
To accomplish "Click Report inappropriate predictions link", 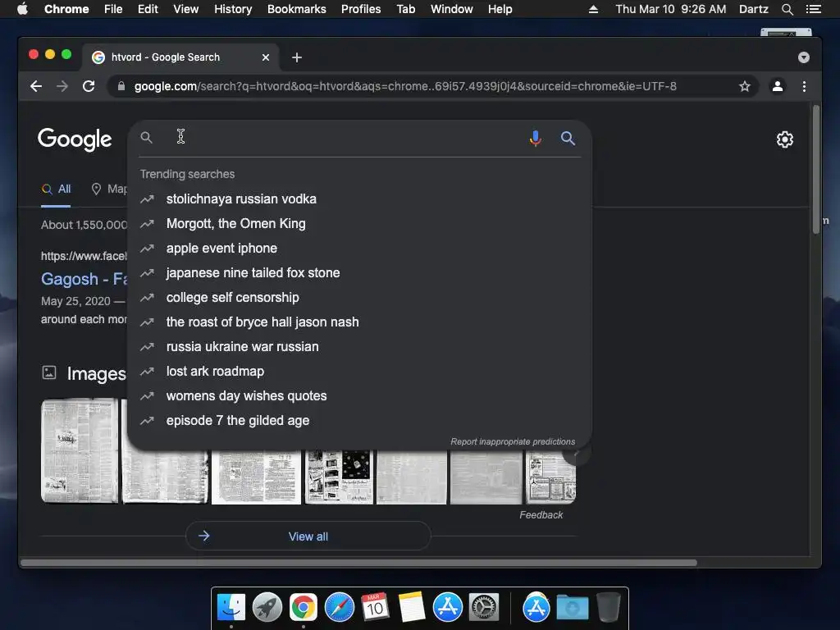I will (513, 441).
